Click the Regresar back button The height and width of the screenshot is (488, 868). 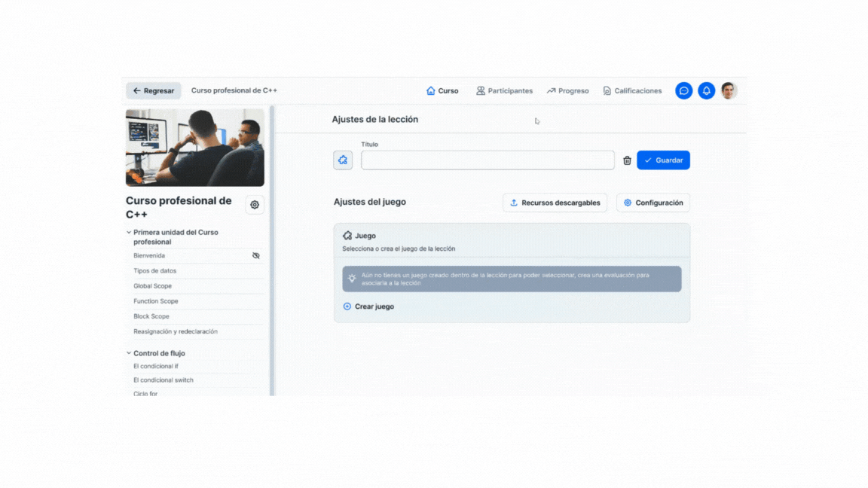154,90
